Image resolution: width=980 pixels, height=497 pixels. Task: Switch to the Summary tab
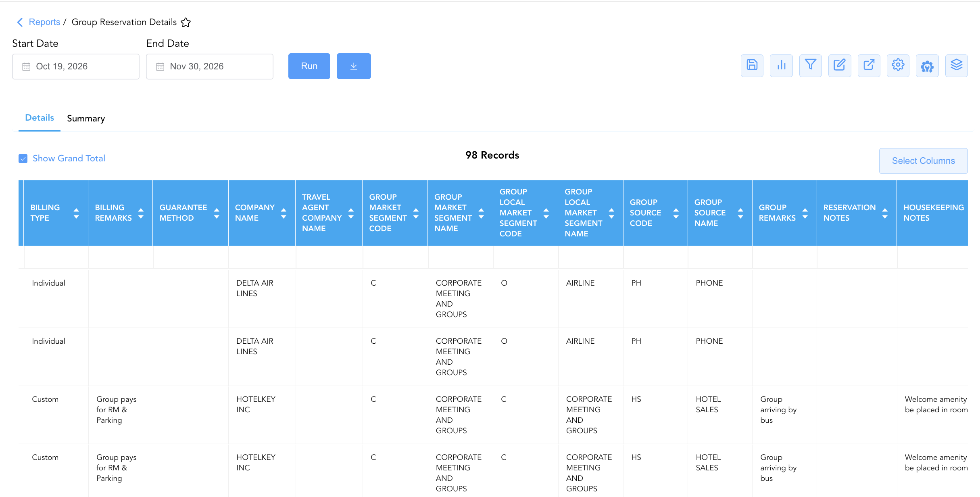(x=86, y=119)
